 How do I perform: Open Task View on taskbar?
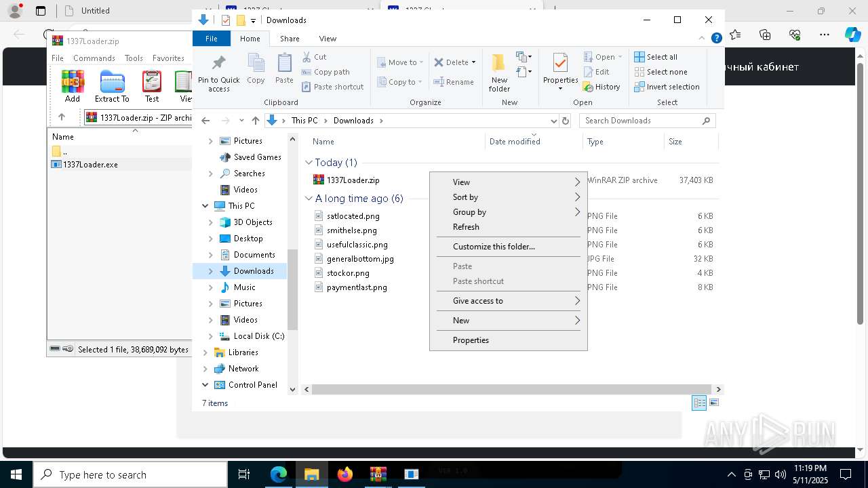coord(245,474)
